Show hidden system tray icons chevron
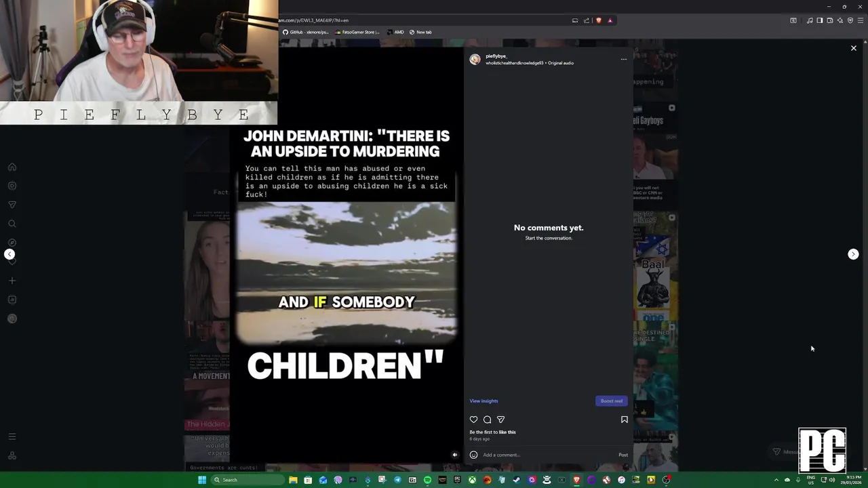Image resolution: width=868 pixels, height=488 pixels. pos(776,480)
